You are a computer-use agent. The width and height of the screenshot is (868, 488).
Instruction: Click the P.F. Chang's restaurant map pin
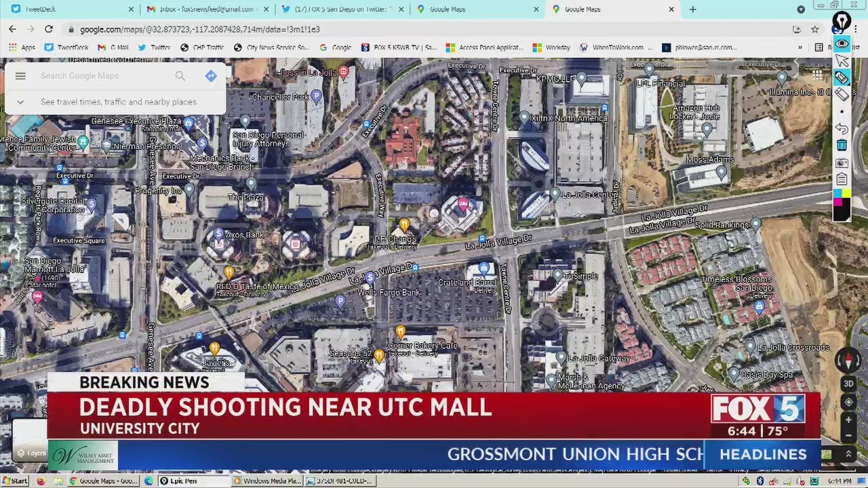(x=404, y=224)
